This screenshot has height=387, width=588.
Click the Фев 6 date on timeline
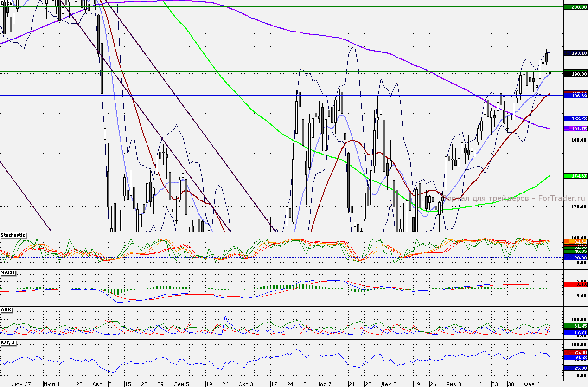(531, 384)
